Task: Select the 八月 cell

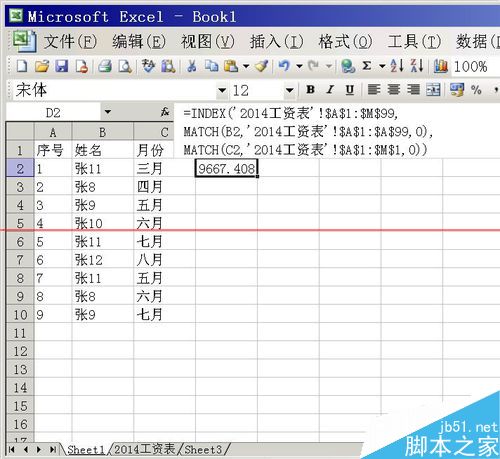Action: (164, 260)
